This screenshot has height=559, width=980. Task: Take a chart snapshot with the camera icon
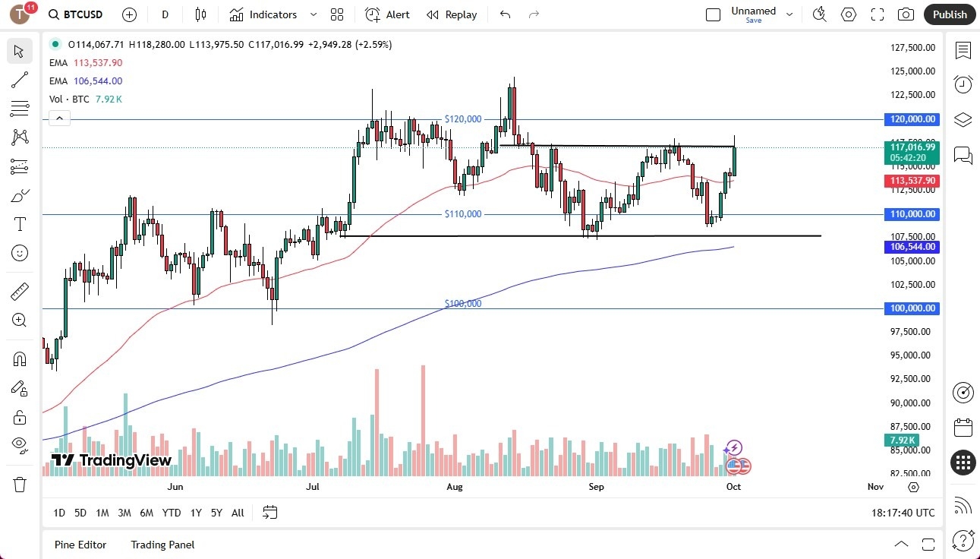coord(906,14)
